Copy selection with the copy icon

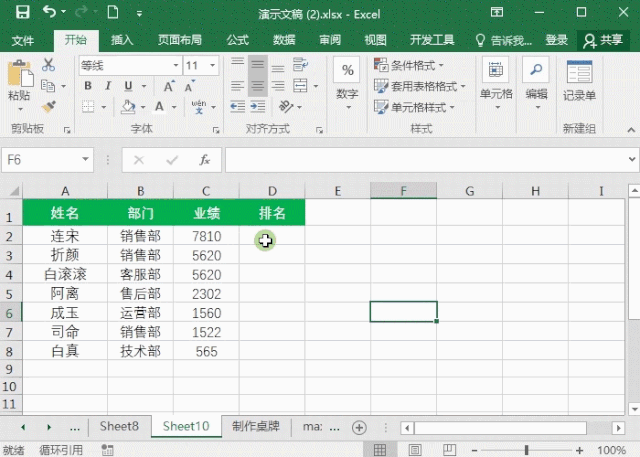[48, 86]
